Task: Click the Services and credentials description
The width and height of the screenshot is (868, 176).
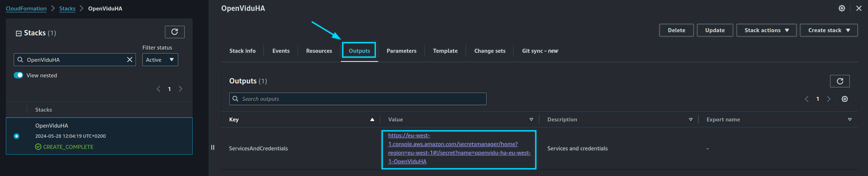Action: (577, 148)
